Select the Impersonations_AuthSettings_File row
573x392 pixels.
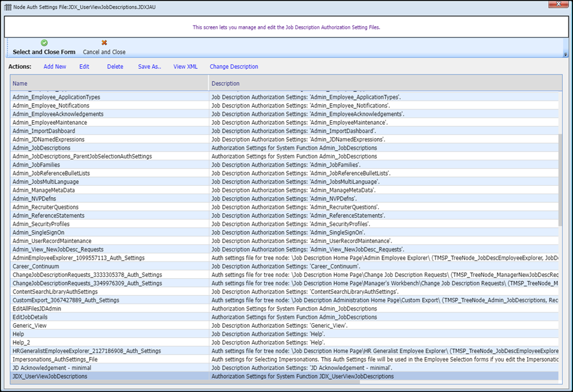285,360
